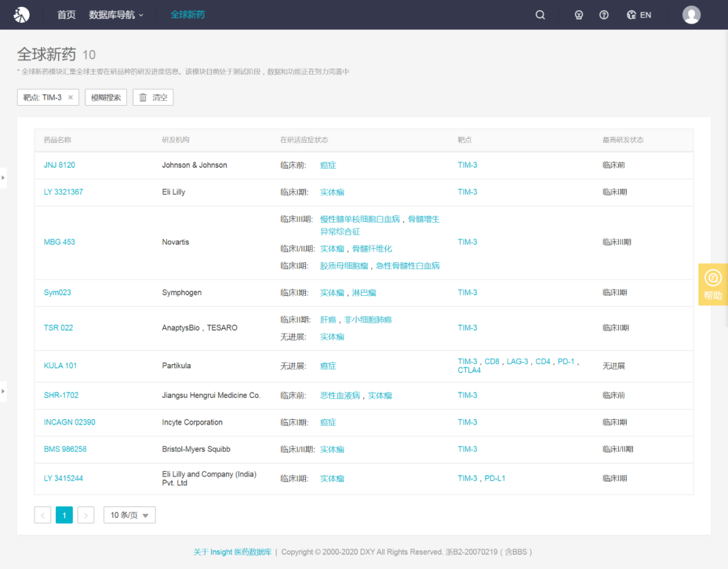Click TIM-3 target in JNJ 8120 row

(468, 165)
